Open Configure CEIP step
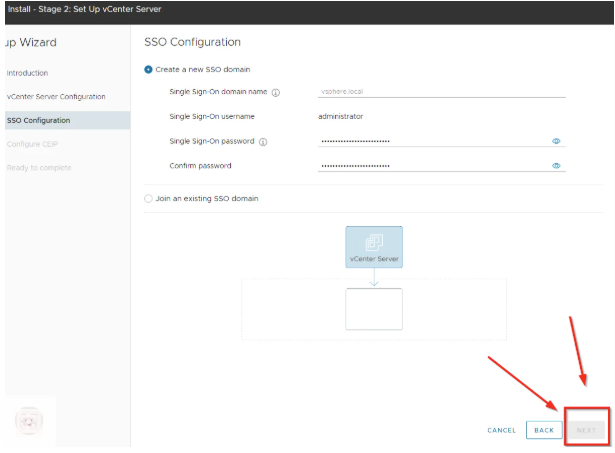 coord(32,144)
